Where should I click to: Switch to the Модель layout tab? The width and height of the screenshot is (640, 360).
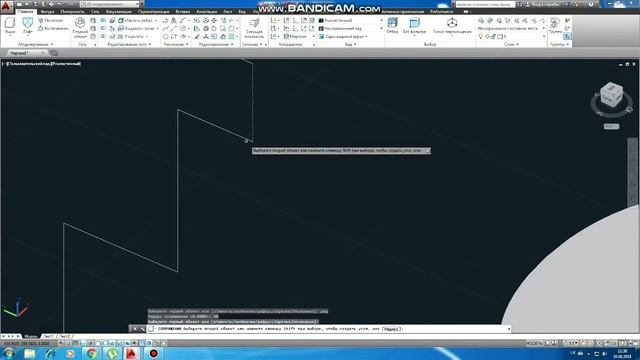tap(31, 337)
